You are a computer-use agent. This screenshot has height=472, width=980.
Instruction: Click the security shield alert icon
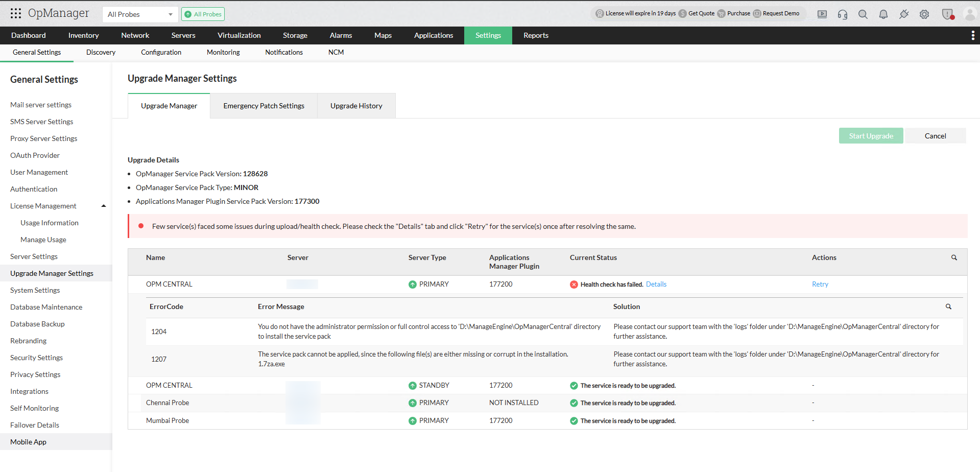pyautogui.click(x=947, y=14)
